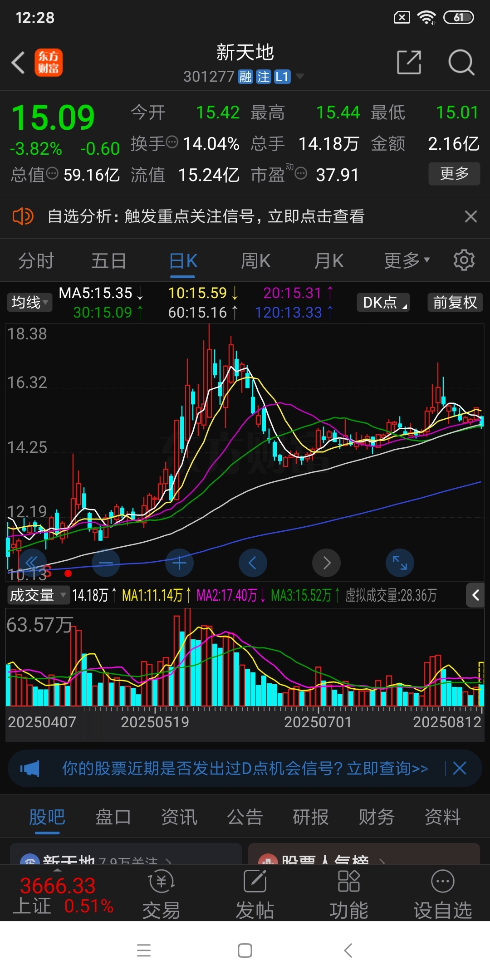
Task: Dismiss the 自选分析 notice
Action: (471, 216)
